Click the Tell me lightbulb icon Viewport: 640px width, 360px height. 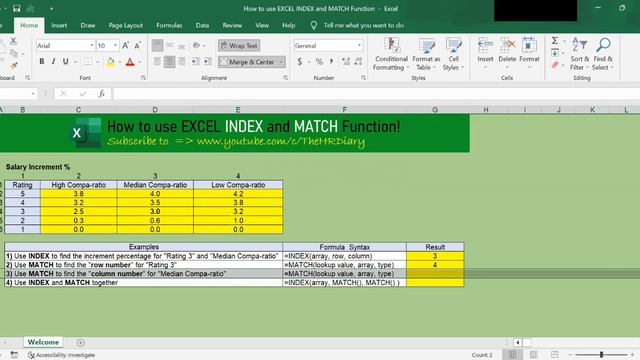pyautogui.click(x=313, y=25)
